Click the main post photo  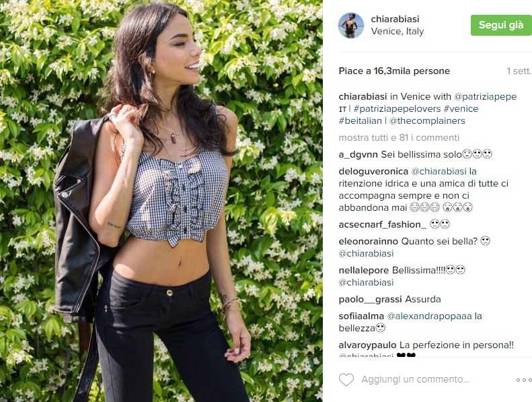[161, 201]
